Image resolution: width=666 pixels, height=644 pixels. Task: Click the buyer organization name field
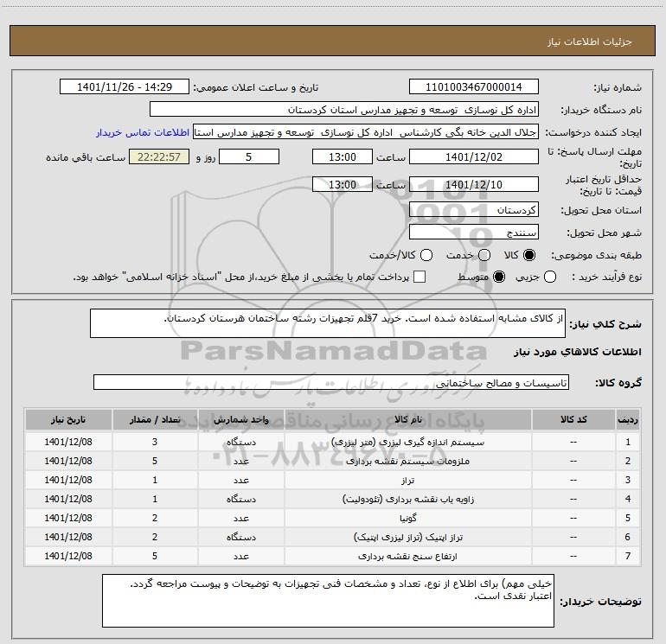[x=344, y=110]
